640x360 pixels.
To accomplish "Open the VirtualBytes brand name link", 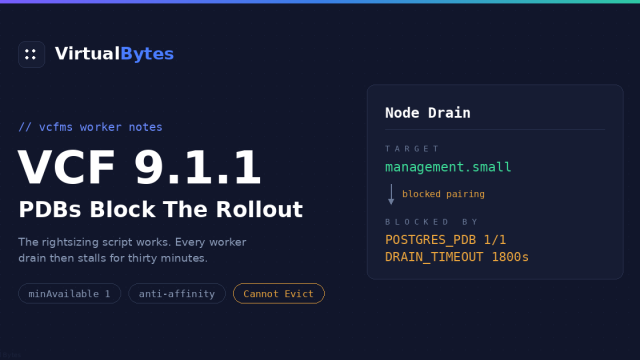I will tap(114, 54).
